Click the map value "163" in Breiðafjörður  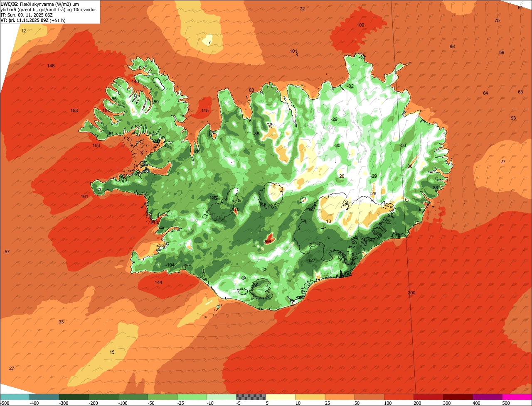(96, 145)
